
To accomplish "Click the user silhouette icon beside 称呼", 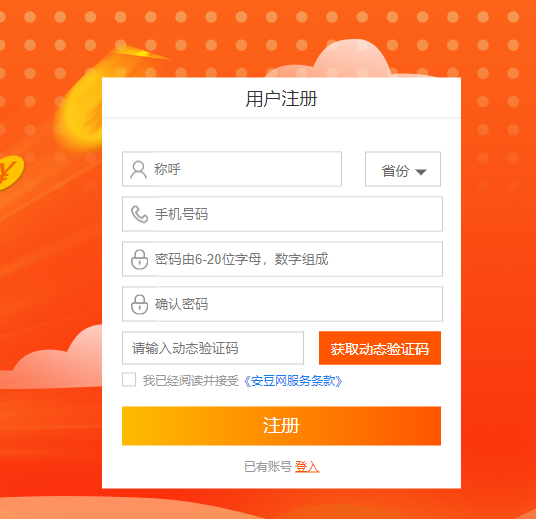I will (138, 170).
